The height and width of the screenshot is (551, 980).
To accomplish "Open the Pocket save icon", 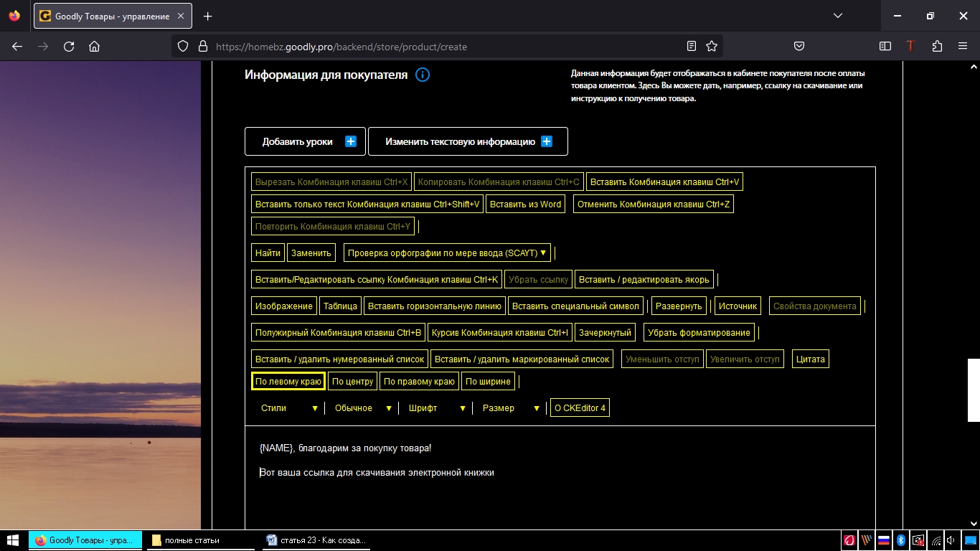I will [799, 46].
